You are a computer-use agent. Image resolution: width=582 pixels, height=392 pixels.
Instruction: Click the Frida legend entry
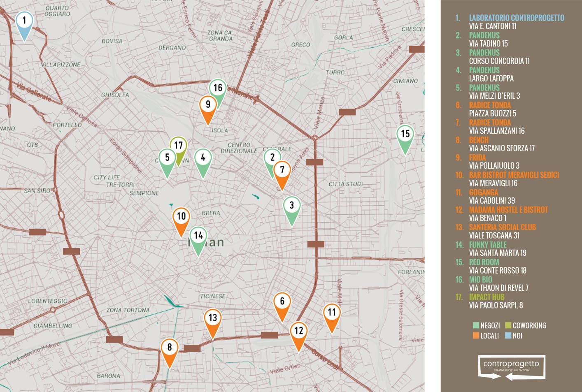pyautogui.click(x=477, y=158)
